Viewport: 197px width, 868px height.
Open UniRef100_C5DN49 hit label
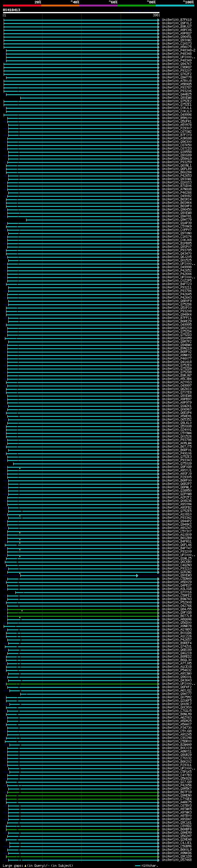tap(177, 579)
